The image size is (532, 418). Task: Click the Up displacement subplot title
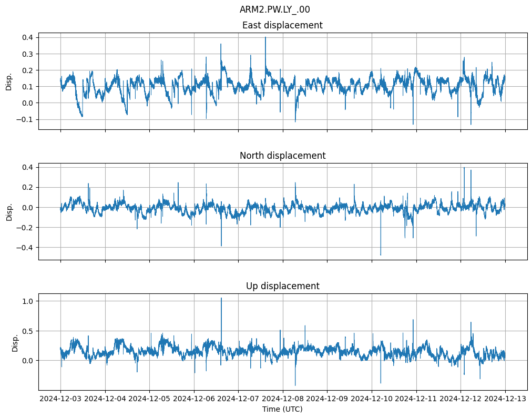pos(282,286)
